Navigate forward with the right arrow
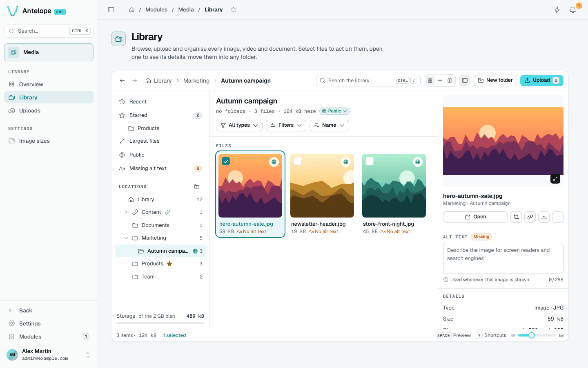The width and height of the screenshot is (588, 368). 134,81
